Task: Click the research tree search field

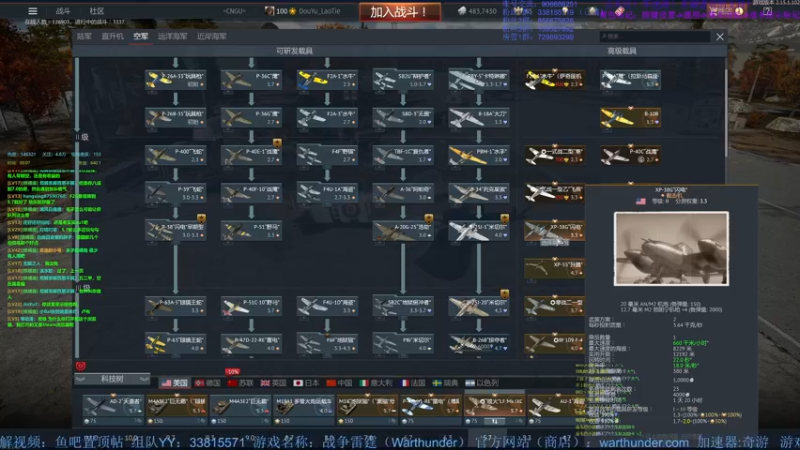Action: click(655, 37)
